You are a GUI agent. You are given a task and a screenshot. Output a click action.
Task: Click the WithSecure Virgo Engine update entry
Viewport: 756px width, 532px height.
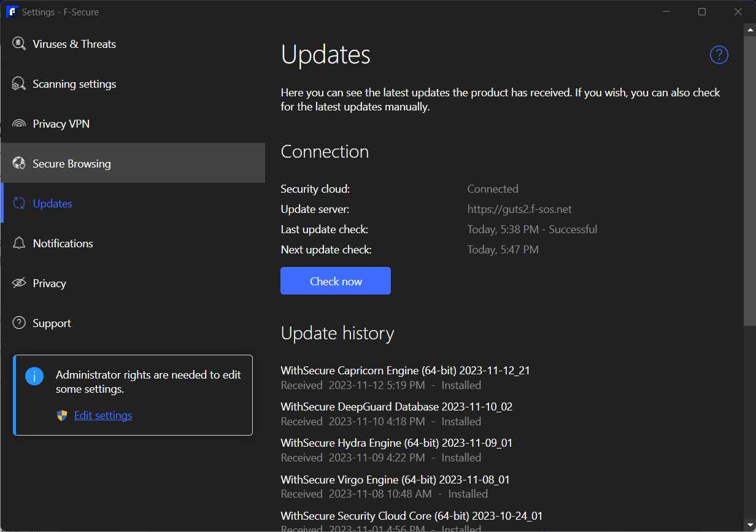[395, 479]
